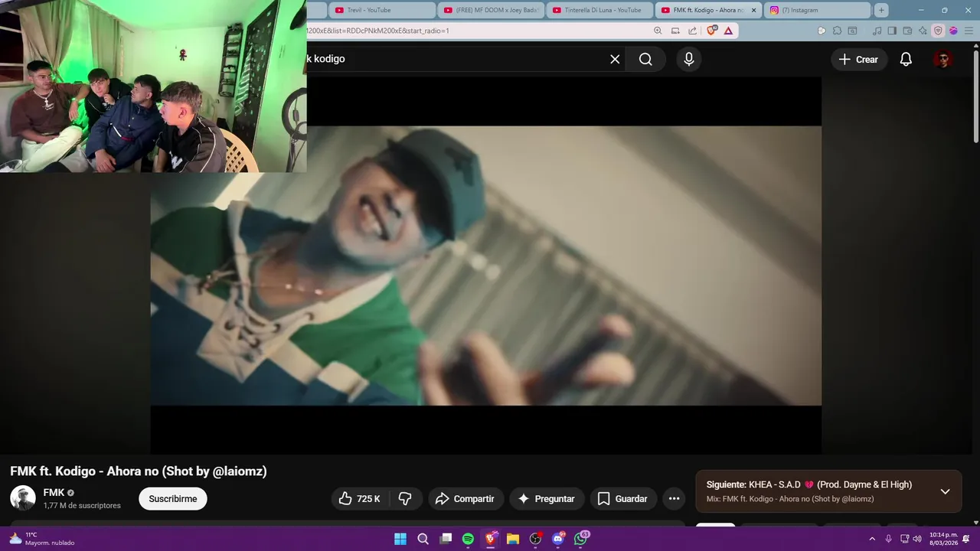This screenshot has height=551, width=980.
Task: Click the system tray microphone icon
Action: pos(888,539)
